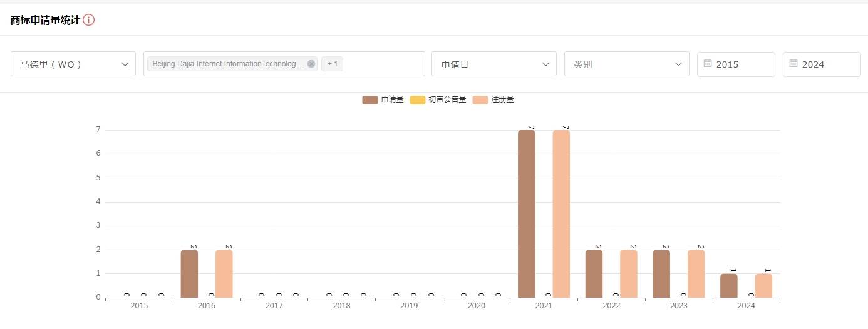This screenshot has height=329, width=868.
Task: Click the brown 申请量 legend color swatch
Action: (370, 100)
